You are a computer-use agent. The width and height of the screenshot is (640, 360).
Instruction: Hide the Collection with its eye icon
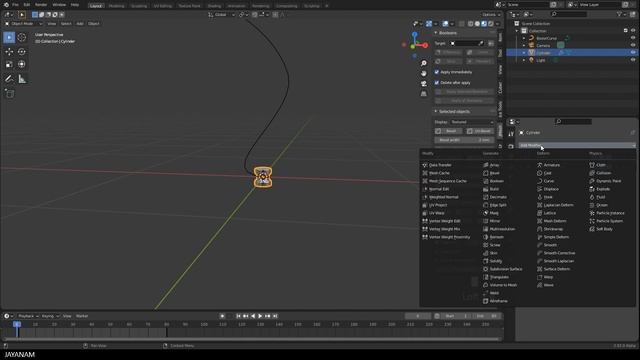pyautogui.click(x=633, y=31)
